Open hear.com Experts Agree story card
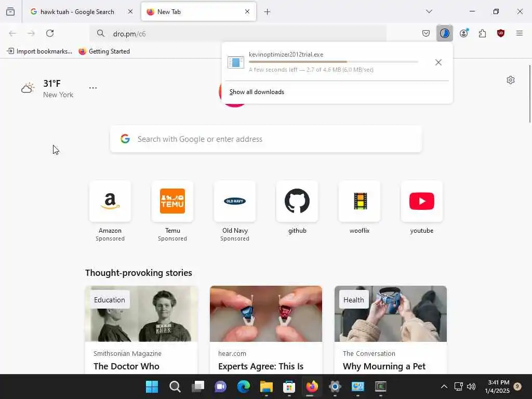 pos(266,330)
